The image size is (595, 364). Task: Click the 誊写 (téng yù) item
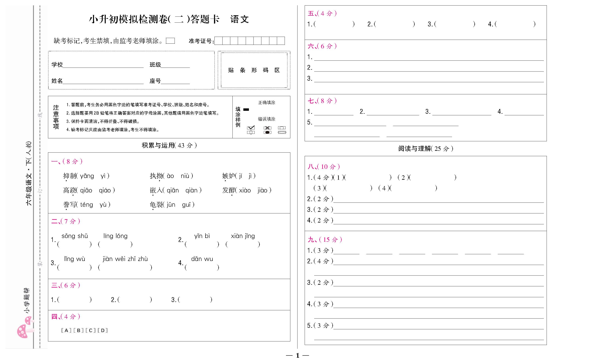(x=87, y=205)
